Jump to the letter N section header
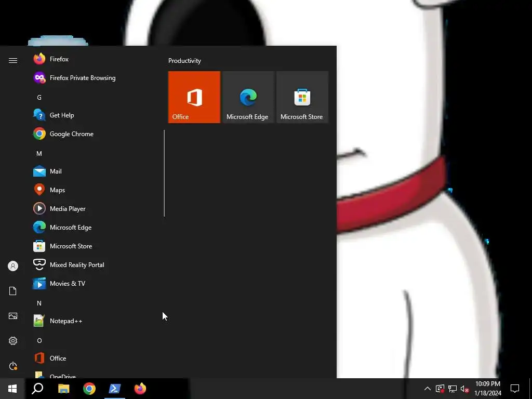The width and height of the screenshot is (532, 399). coord(39,303)
